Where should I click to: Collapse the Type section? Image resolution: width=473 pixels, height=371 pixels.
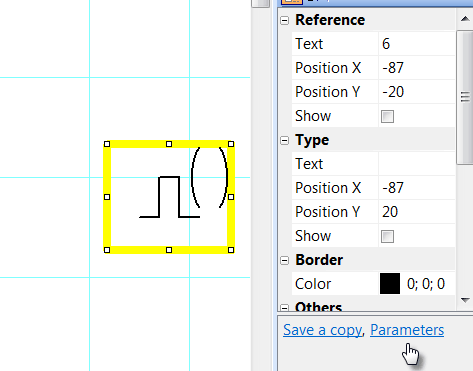[x=284, y=141]
